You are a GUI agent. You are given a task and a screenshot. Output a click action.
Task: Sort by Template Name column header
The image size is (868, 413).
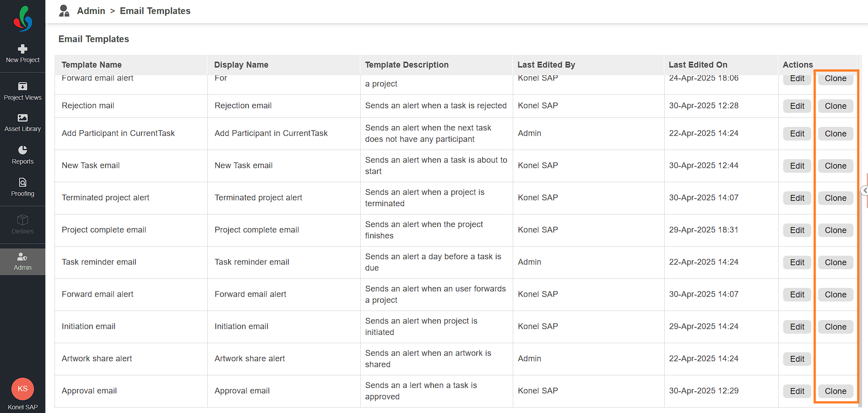click(x=92, y=65)
